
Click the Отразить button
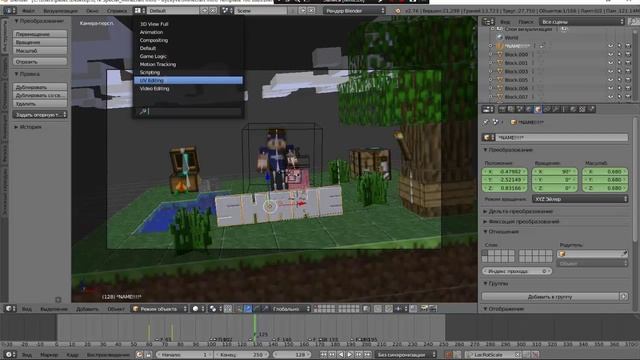(40, 62)
